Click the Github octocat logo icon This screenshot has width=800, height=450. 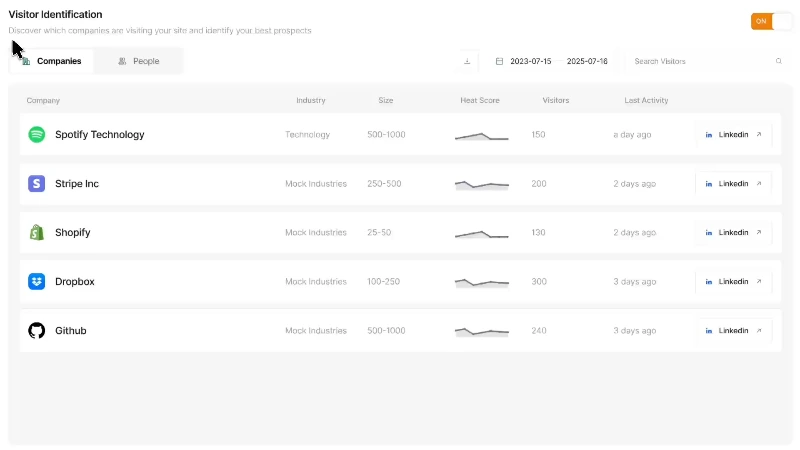coord(36,331)
